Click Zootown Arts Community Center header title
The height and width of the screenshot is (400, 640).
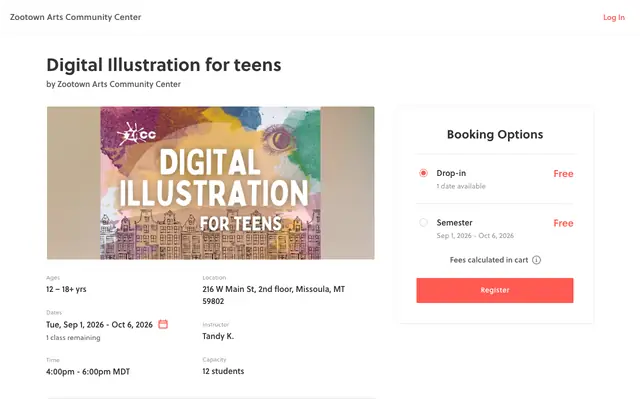coord(76,17)
